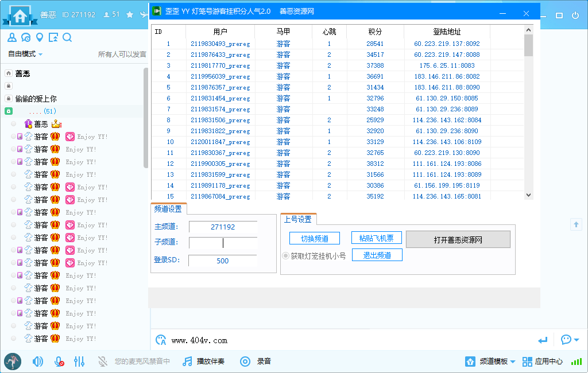Click the location pin icon in sidebar toolbar

pos(40,37)
